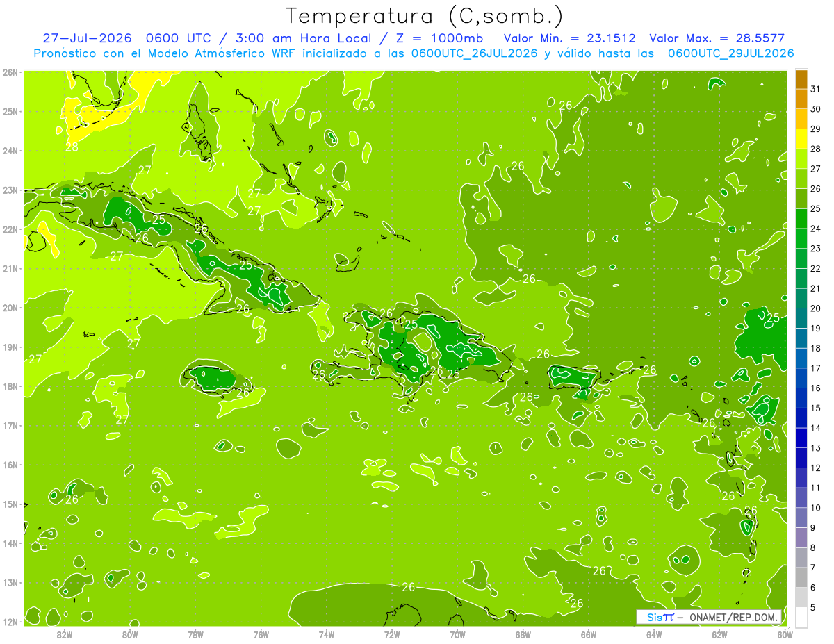
Task: Click the "78W" longitude axis label
Action: click(x=195, y=634)
